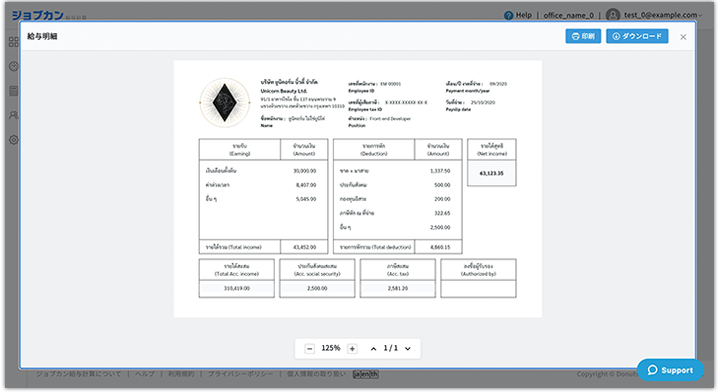This screenshot has width=720, height=392.
Task: Click office_name_0 in the header
Action: click(568, 15)
